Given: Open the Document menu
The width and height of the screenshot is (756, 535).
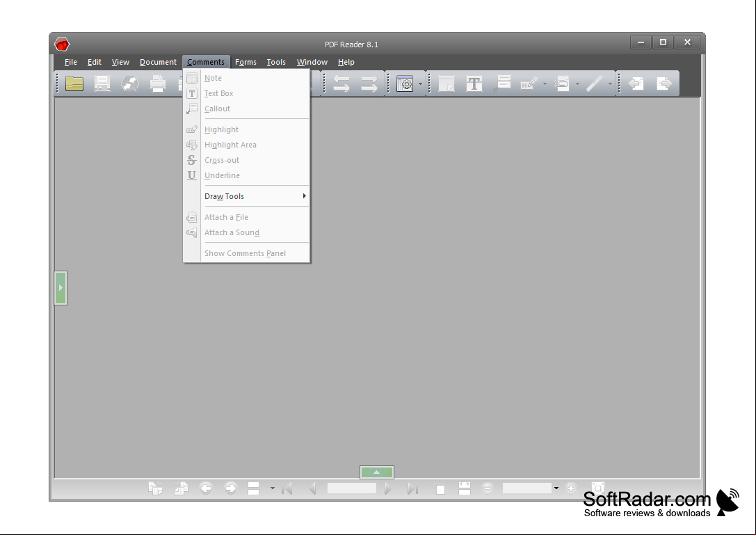Looking at the screenshot, I should click(x=158, y=62).
